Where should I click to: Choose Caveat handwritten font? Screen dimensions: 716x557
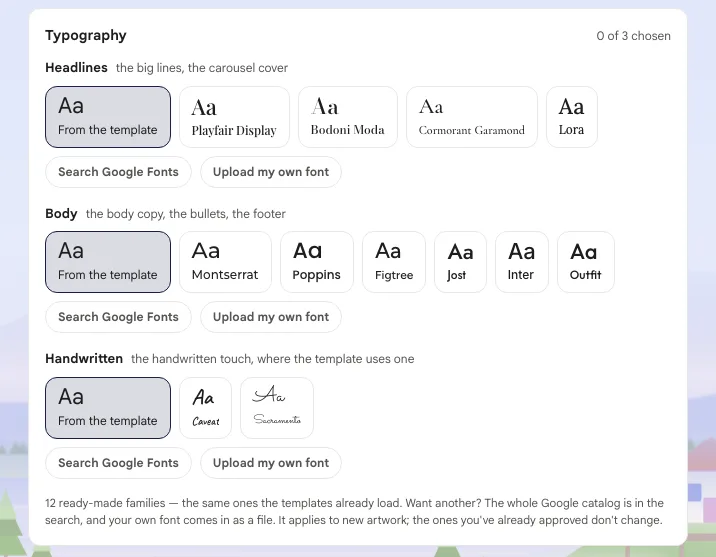(205, 408)
